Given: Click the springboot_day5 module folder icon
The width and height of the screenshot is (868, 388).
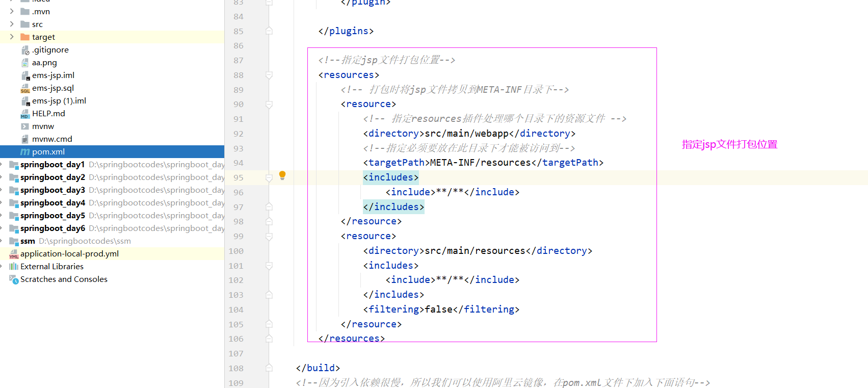Looking at the screenshot, I should coord(14,216).
